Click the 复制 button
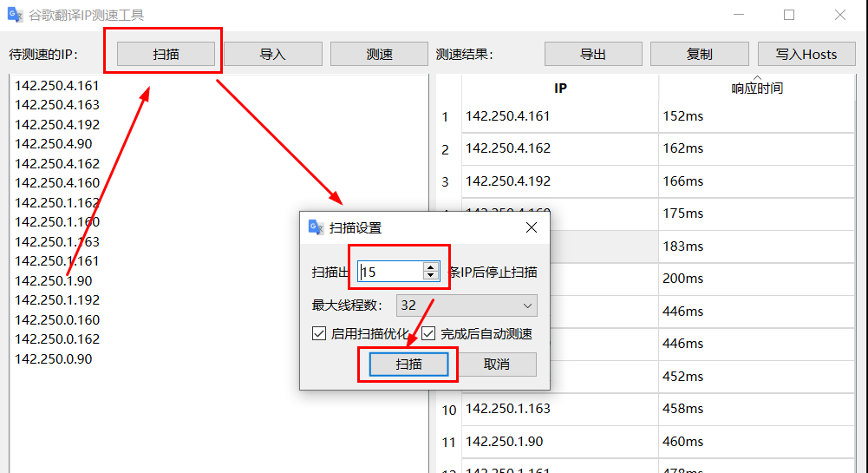868x473 pixels. tap(700, 55)
